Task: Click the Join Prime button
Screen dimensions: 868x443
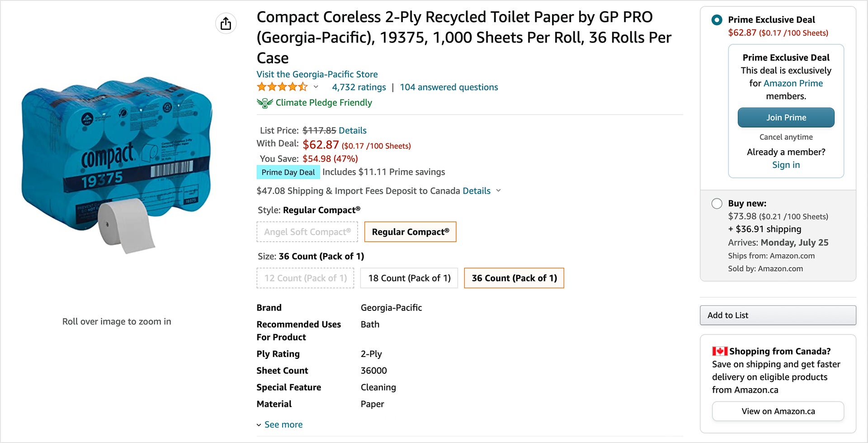Action: pyautogui.click(x=786, y=117)
